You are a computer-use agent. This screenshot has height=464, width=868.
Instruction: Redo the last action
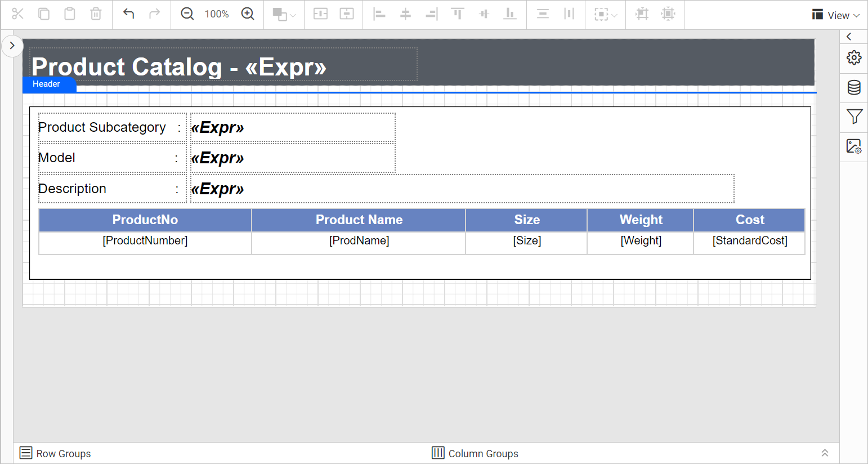point(154,14)
